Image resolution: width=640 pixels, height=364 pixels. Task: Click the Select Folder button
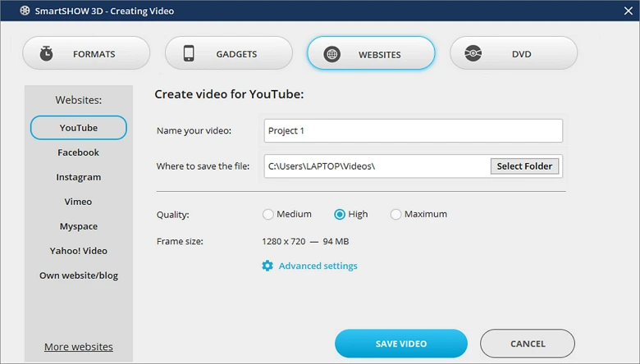(524, 166)
